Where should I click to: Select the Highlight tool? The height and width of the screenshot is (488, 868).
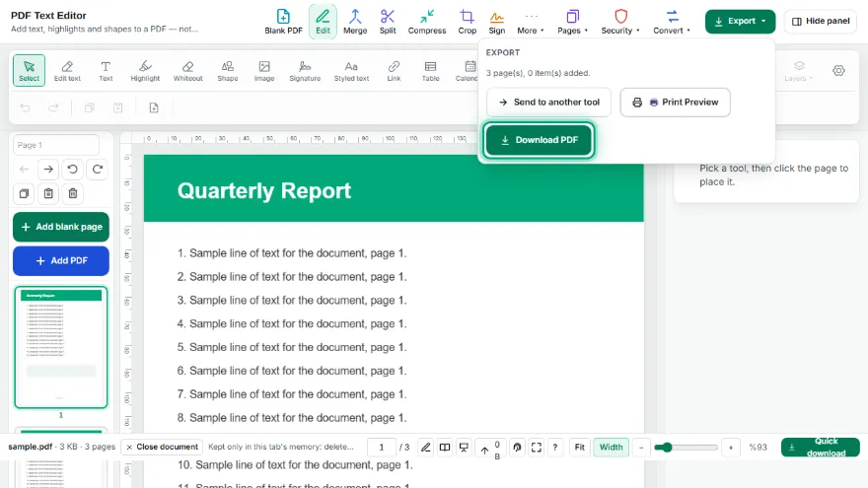tap(145, 71)
